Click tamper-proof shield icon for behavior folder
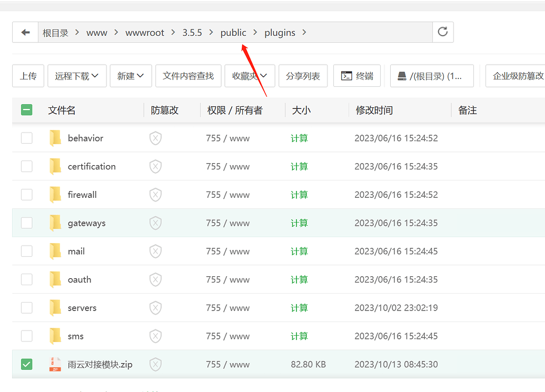 [x=155, y=138]
